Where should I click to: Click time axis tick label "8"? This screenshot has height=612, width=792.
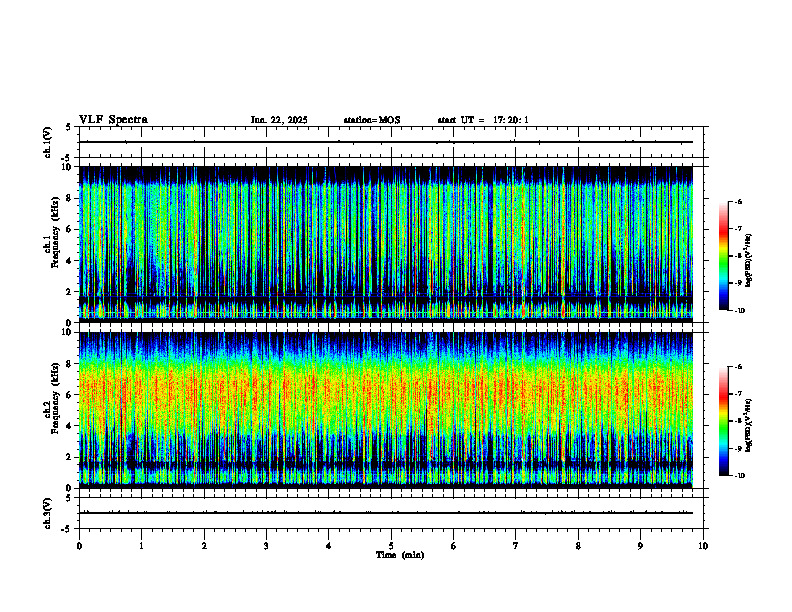pyautogui.click(x=578, y=546)
